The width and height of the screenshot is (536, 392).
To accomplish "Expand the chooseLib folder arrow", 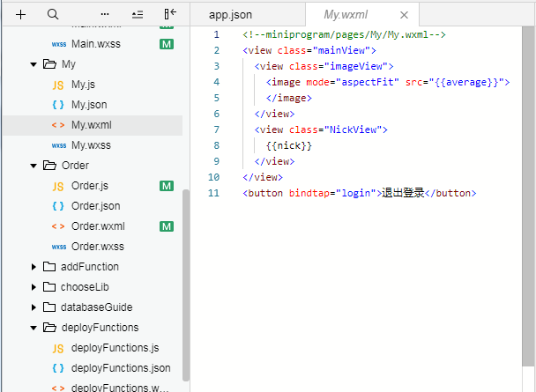I will pos(33,287).
